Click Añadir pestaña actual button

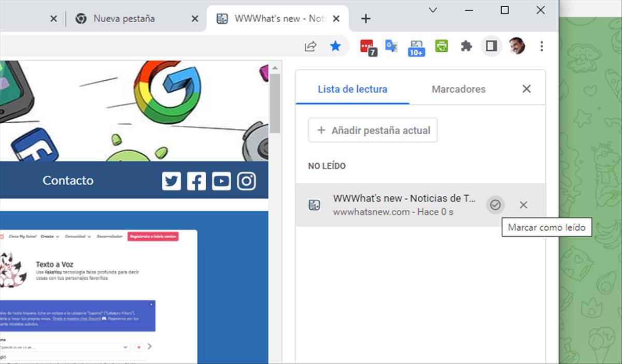tap(373, 130)
